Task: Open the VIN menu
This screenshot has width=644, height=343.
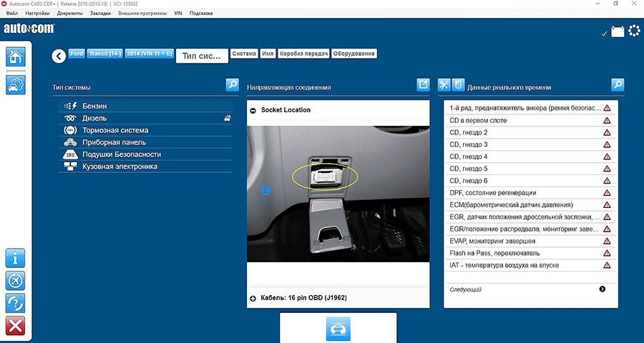Action: 178,13
